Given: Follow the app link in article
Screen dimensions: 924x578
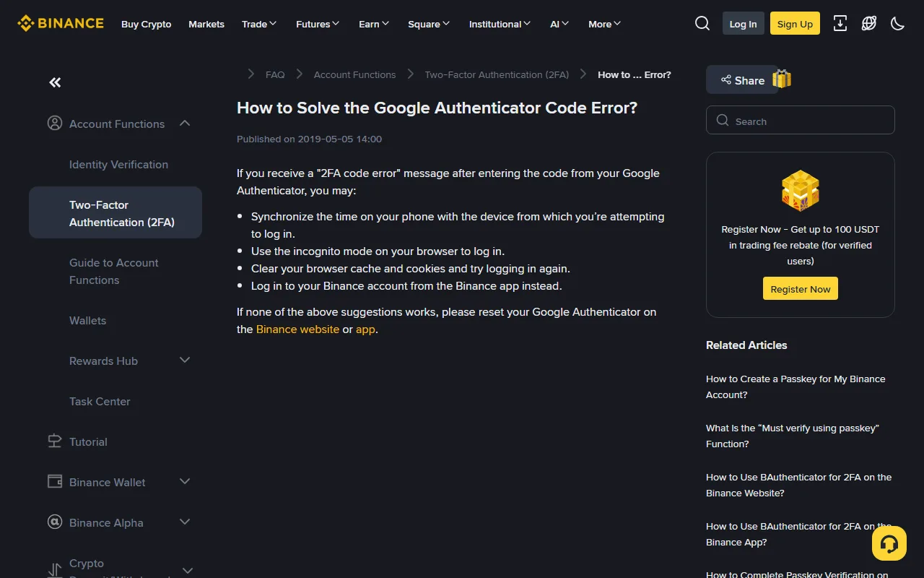Looking at the screenshot, I should (x=366, y=329).
